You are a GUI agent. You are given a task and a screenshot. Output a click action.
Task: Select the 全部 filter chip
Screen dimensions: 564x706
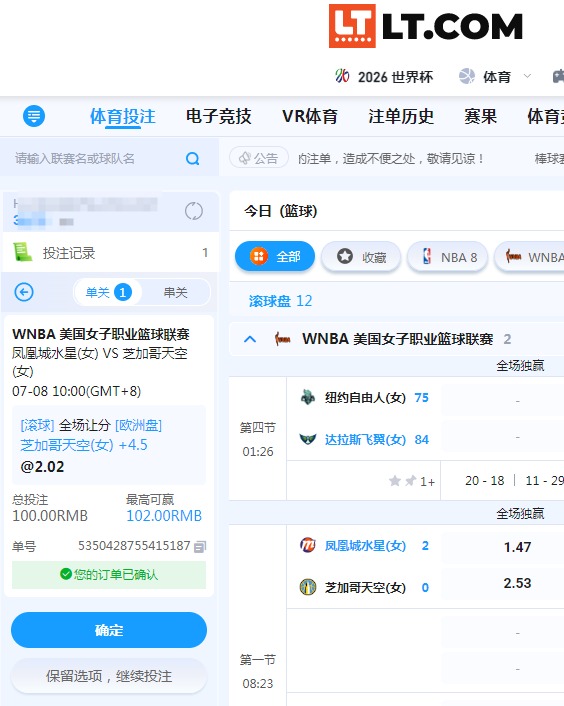(275, 257)
